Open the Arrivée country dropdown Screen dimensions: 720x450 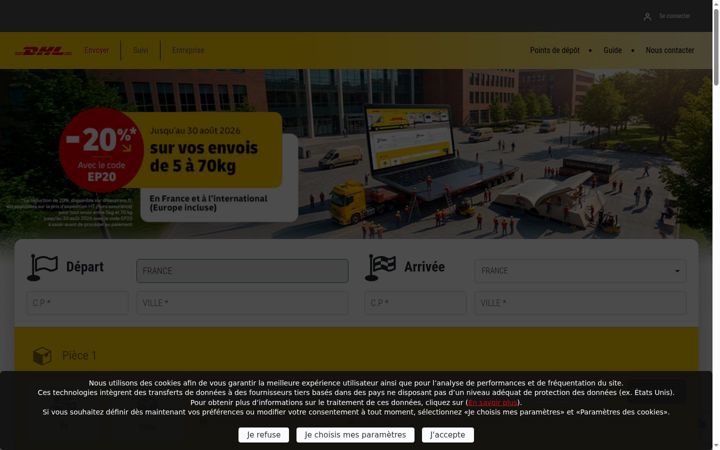pyautogui.click(x=580, y=271)
